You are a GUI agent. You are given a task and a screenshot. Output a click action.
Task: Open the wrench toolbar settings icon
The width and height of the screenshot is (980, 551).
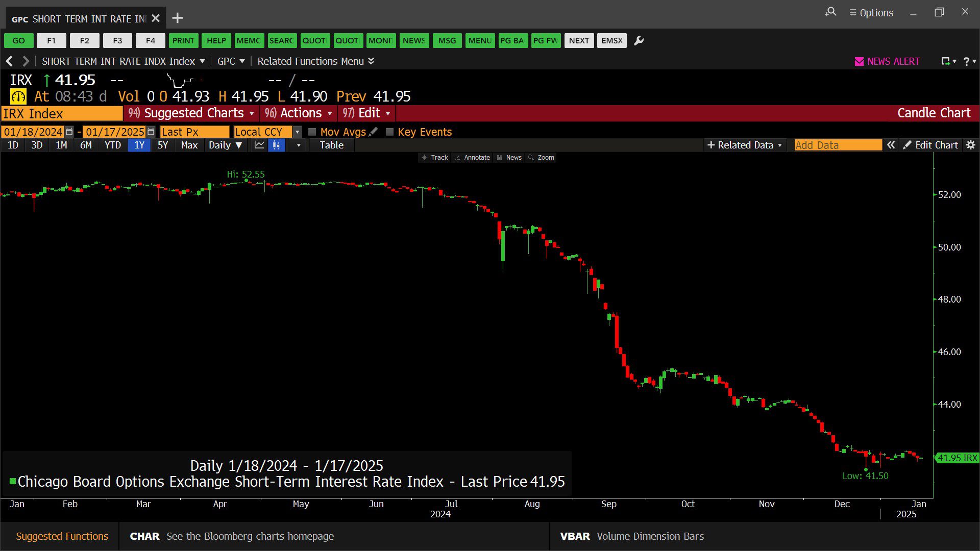639,41
